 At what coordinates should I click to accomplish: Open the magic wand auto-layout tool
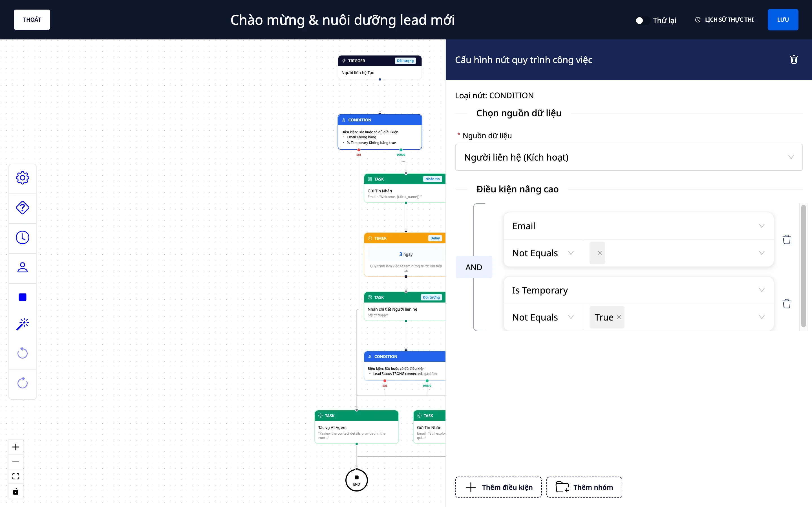23,324
